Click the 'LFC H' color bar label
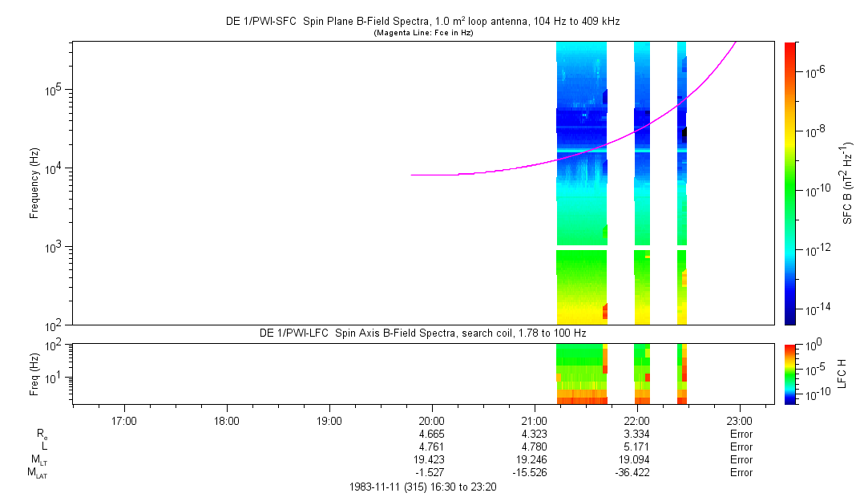 [x=842, y=374]
